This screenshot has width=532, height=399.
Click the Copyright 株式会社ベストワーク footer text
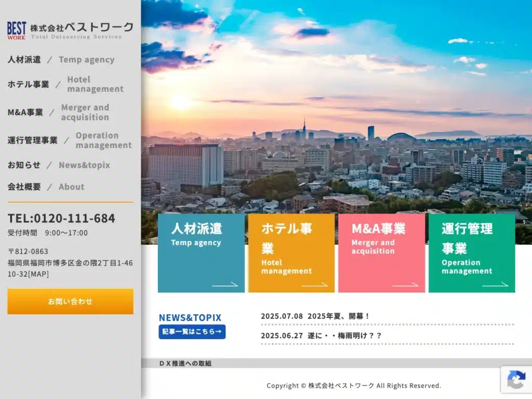pyautogui.click(x=354, y=386)
